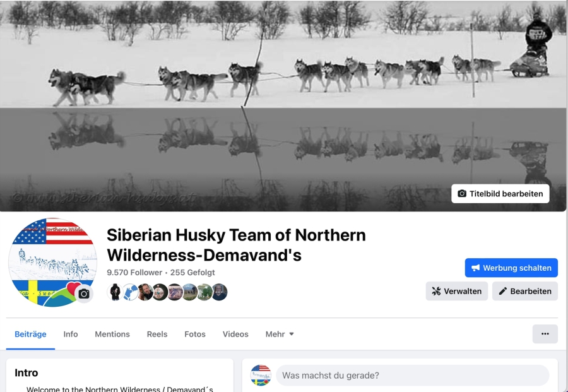
Task: Click Werbung schalten megaphone button
Action: (511, 268)
